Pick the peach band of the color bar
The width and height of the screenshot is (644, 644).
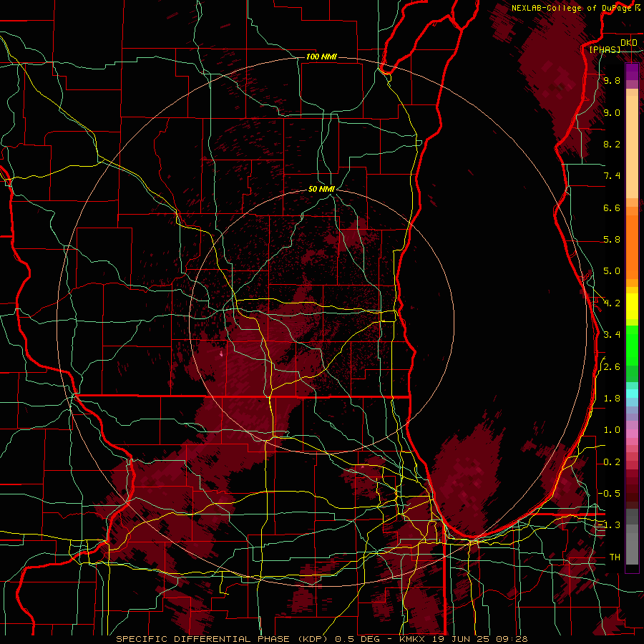click(632, 148)
